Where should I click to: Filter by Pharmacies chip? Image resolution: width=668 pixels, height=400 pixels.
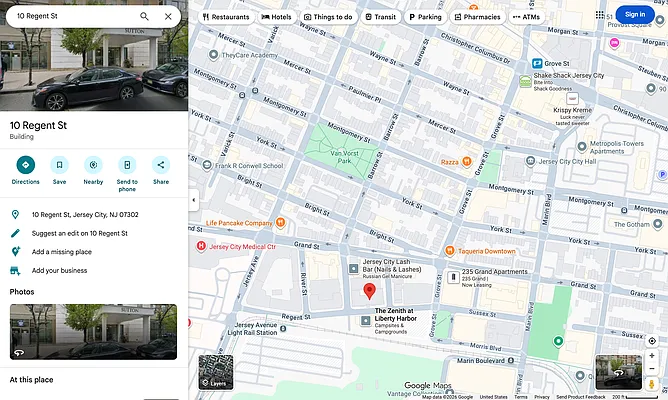point(477,17)
